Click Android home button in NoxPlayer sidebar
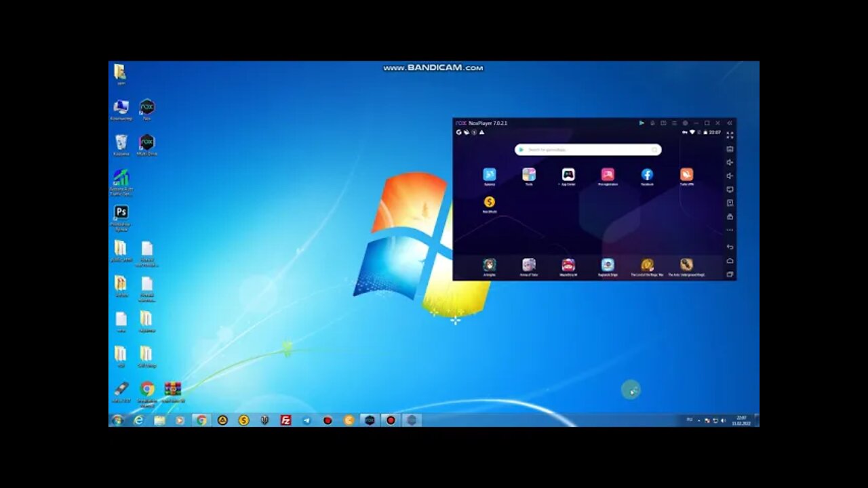Viewport: 868px width, 488px height. (x=730, y=261)
